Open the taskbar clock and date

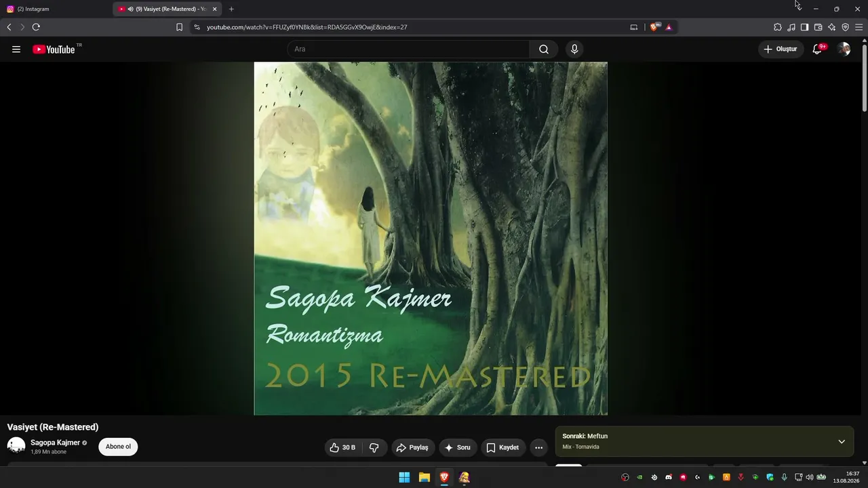coord(846,477)
